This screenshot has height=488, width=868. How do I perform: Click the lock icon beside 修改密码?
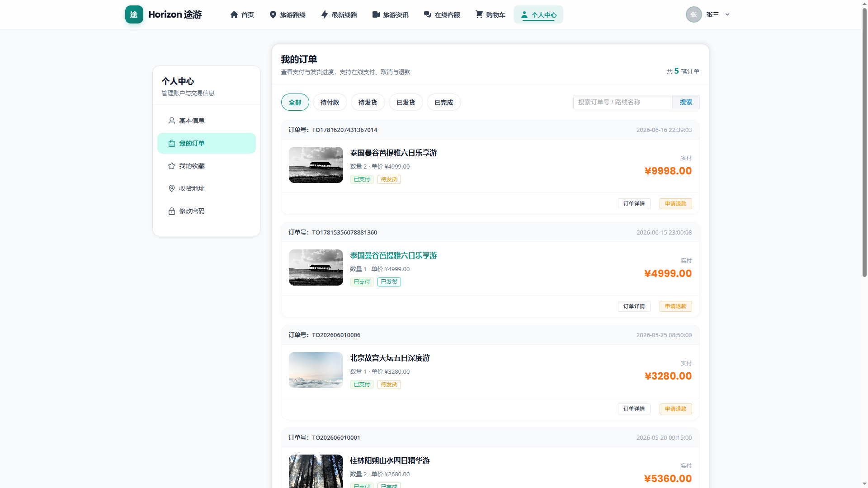click(172, 211)
